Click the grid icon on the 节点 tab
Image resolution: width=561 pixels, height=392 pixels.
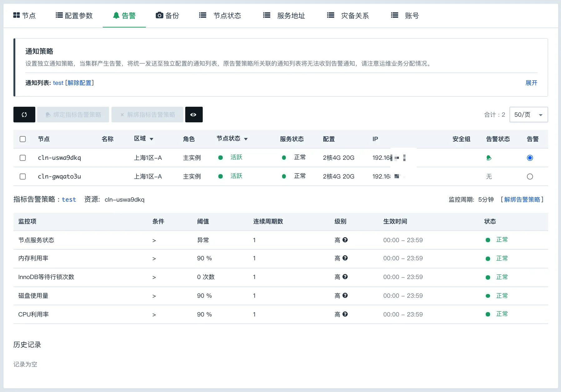click(17, 15)
